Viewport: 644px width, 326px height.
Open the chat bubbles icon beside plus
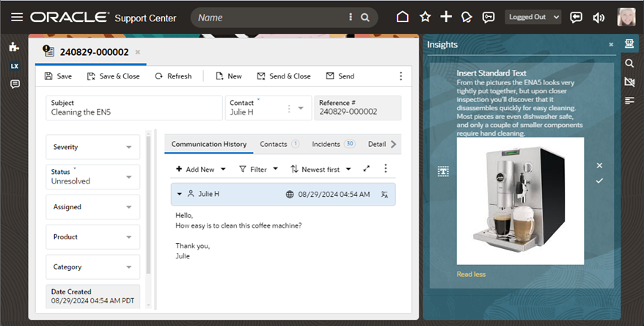click(x=466, y=18)
